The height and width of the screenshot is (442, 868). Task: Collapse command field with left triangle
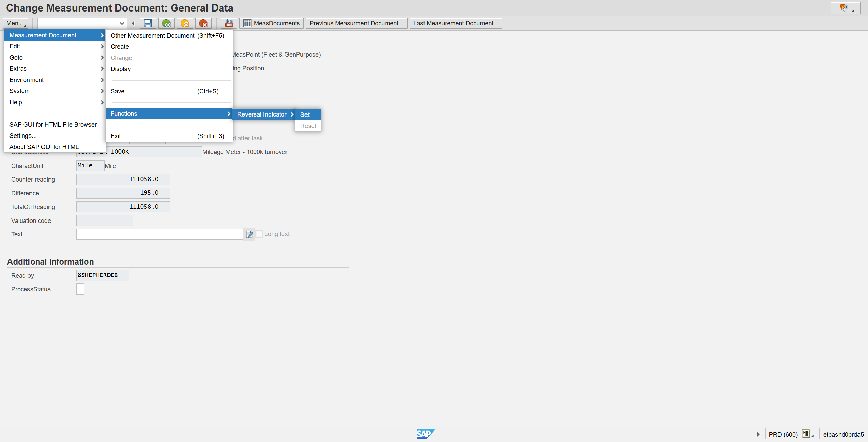[133, 23]
